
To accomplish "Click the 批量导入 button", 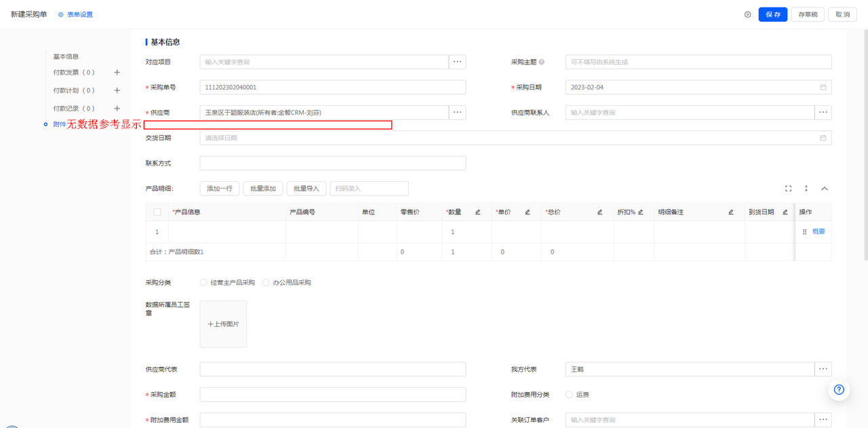I will click(x=307, y=189).
